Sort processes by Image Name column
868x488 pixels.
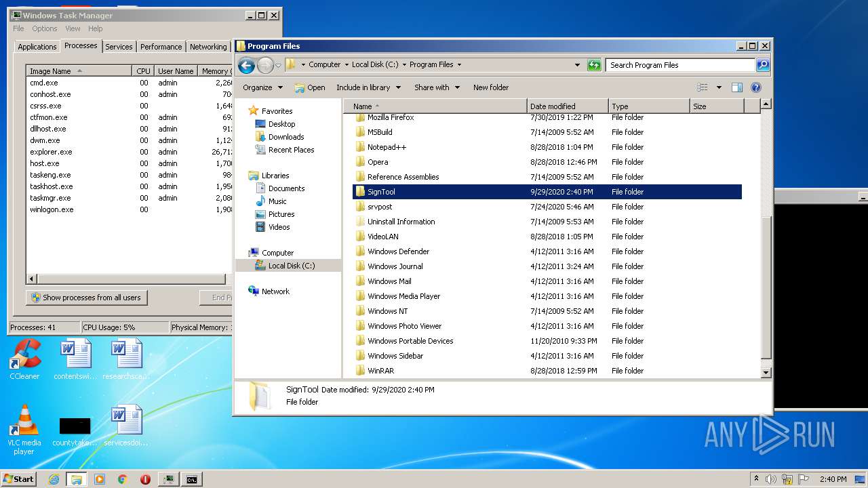[79, 71]
